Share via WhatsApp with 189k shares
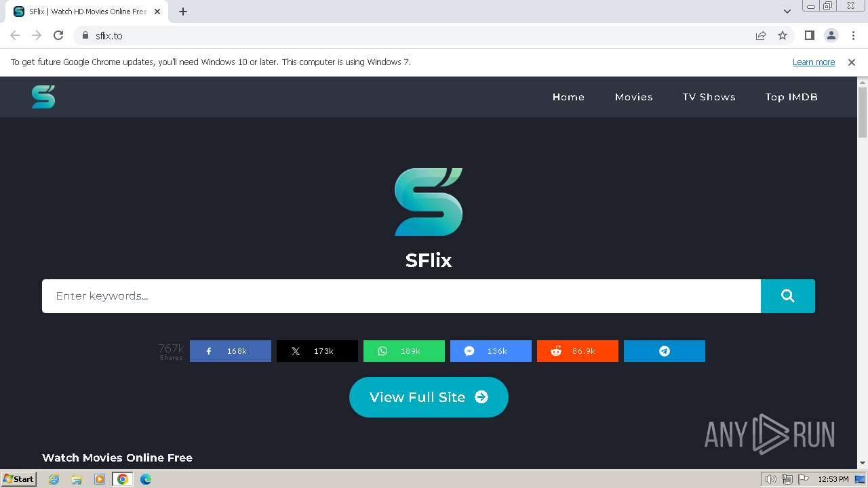 point(404,351)
